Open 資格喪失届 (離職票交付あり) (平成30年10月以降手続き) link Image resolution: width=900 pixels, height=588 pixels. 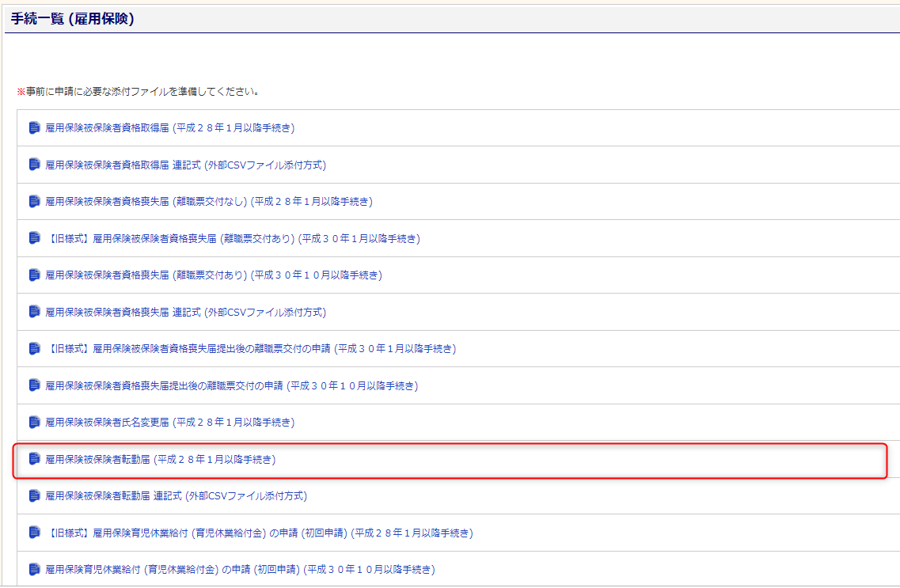point(213,275)
